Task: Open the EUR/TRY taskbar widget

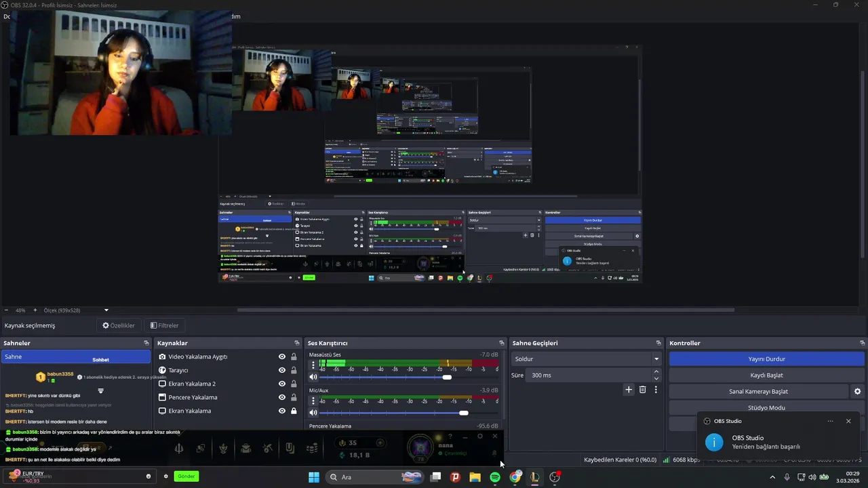Action: (27, 477)
